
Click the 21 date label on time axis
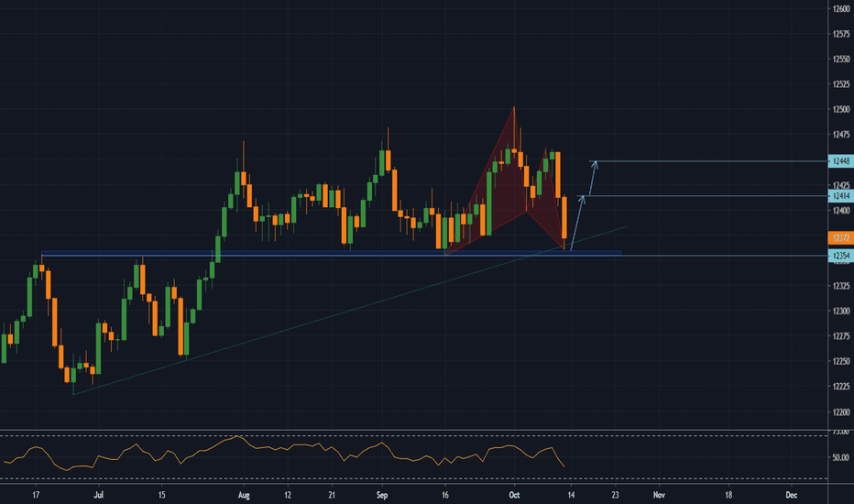[332, 495]
